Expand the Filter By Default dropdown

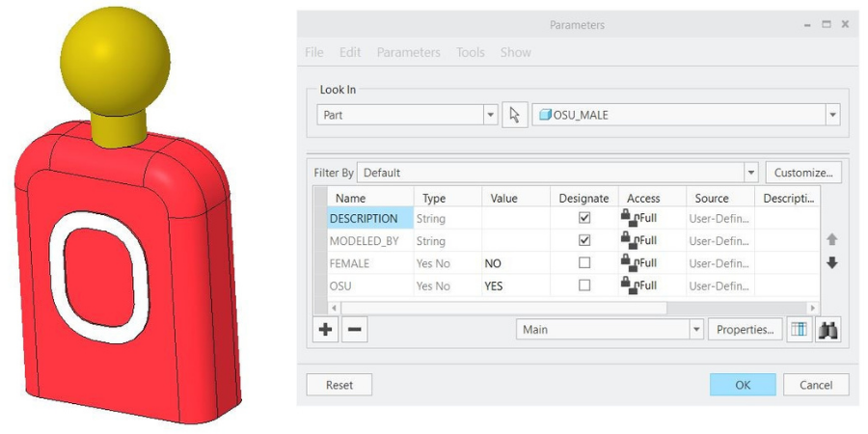pyautogui.click(x=751, y=173)
